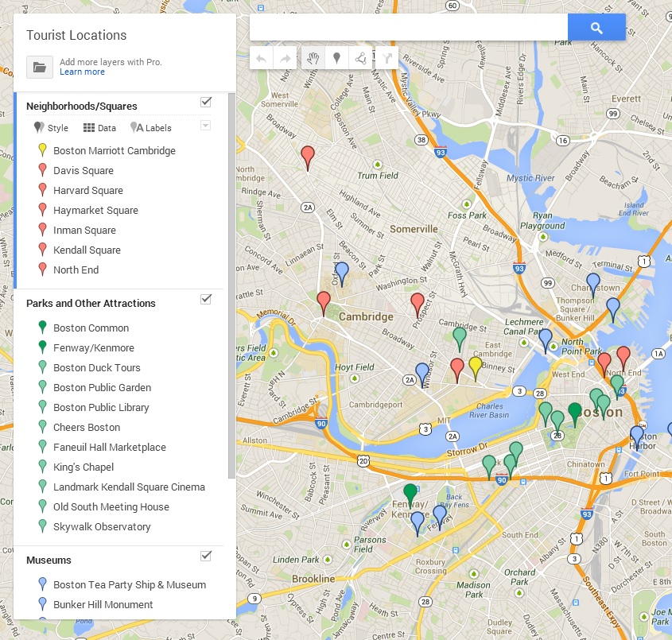Toggle the Neighborhoods/Squares layer checkbox
Image resolution: width=672 pixels, height=640 pixels.
pos(206,102)
